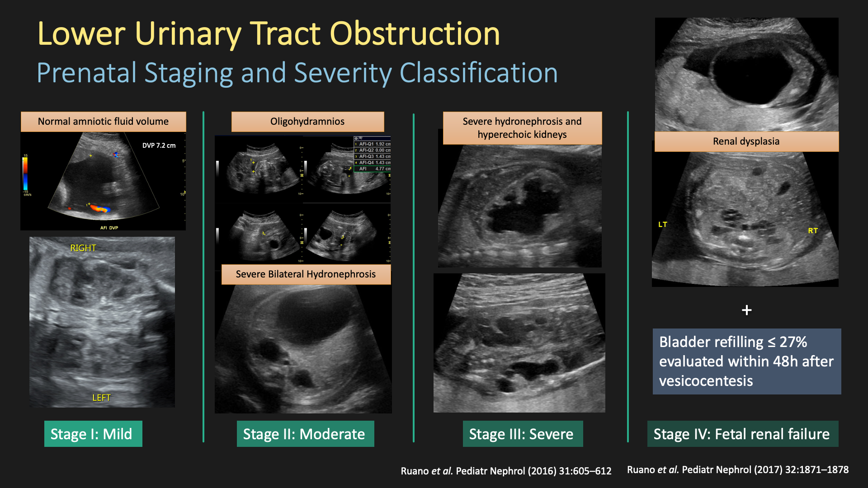Click the Ruano 2017 Pediatr Nephrol citation
868x488 pixels.
pyautogui.click(x=737, y=469)
